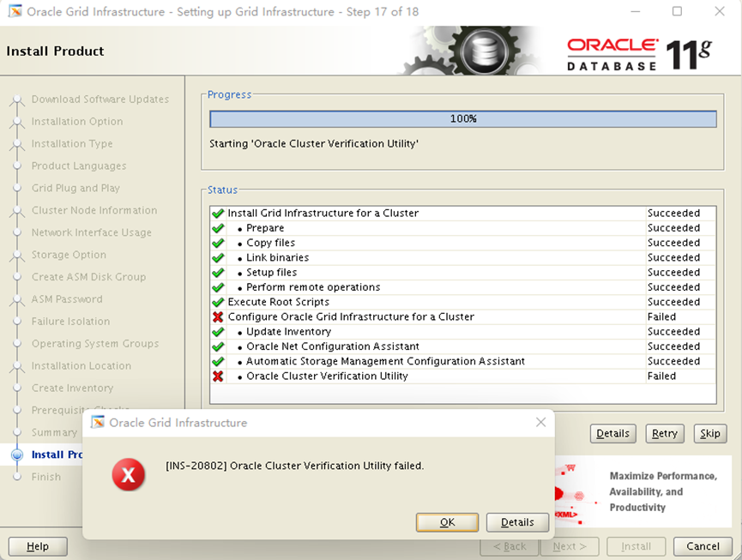This screenshot has height=560, width=742.
Task: Open the Network Interface Usage step
Action: click(x=91, y=232)
